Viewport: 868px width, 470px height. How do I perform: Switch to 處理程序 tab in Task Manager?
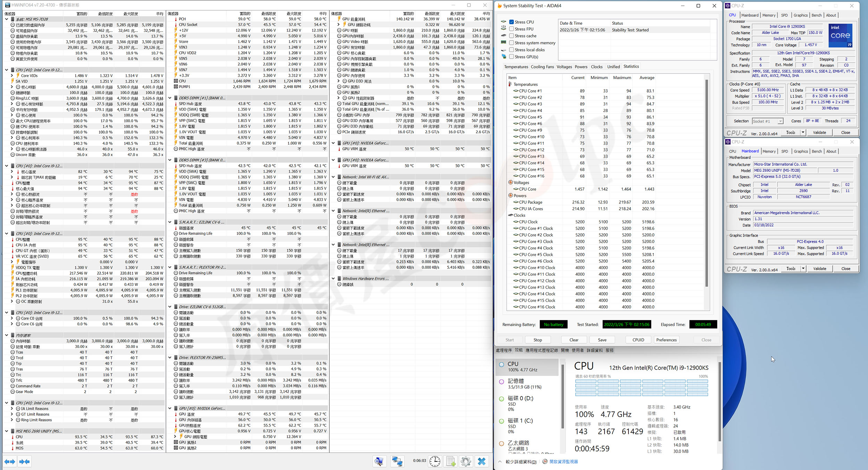pos(504,350)
